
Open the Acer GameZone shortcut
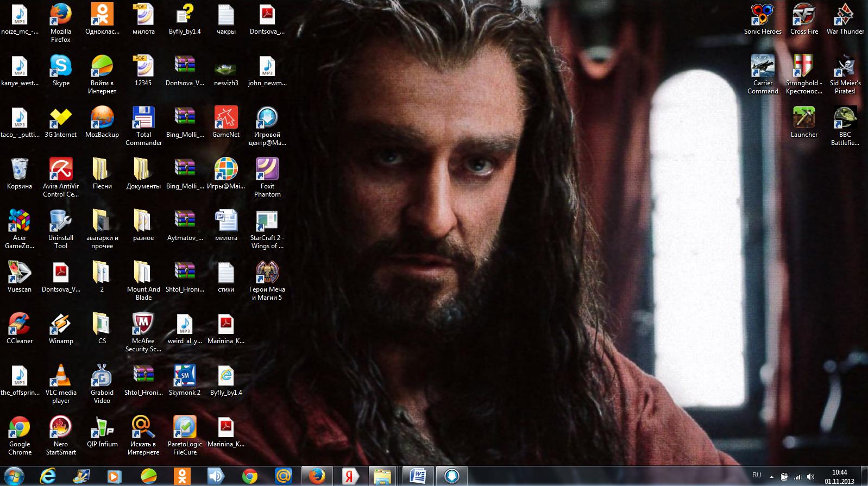(20, 229)
